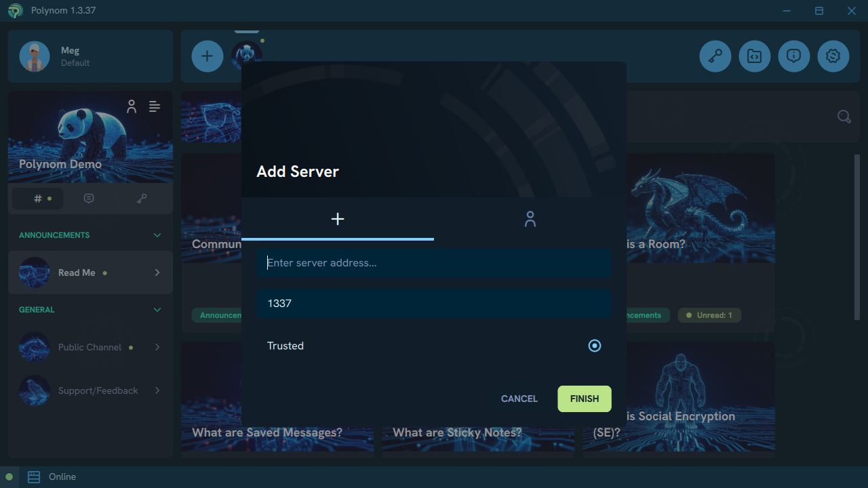Select the channels hashtag tab under Polynom Demo

37,198
